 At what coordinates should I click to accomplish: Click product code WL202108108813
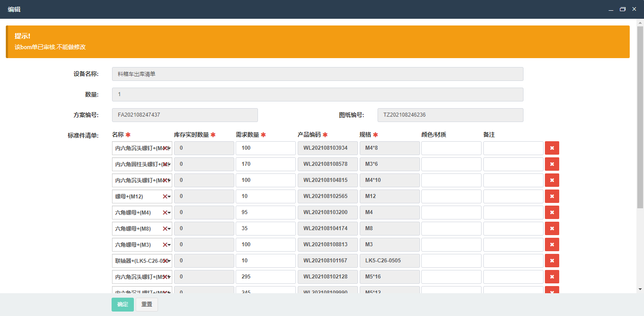point(328,244)
